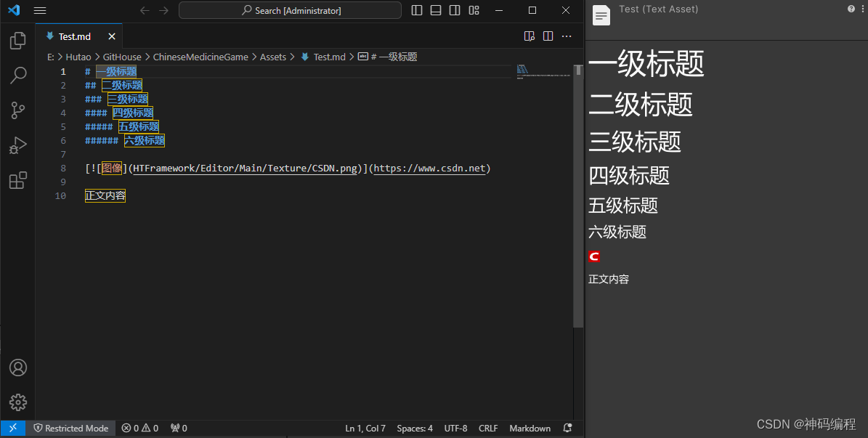Split the editor right

(x=548, y=36)
